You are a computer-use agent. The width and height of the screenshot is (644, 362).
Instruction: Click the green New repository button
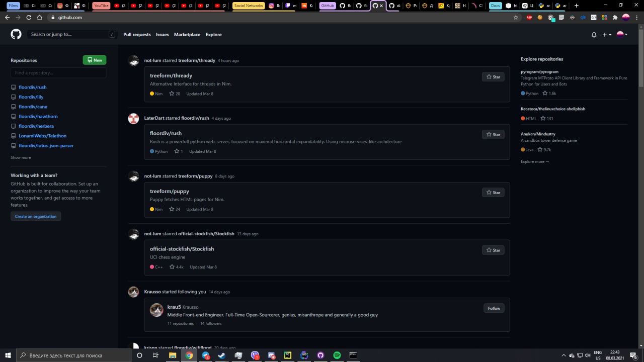[95, 60]
